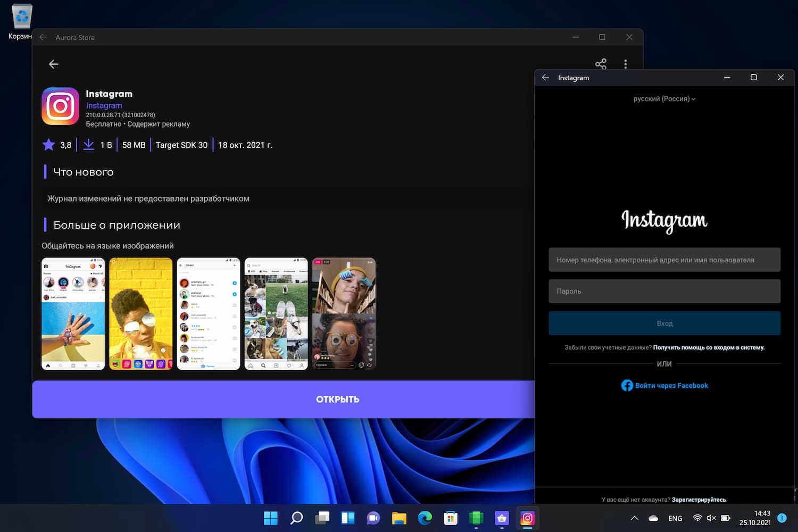This screenshot has width=798, height=532.
Task: Expand the русский (Россия) language dropdown
Action: pyautogui.click(x=664, y=99)
